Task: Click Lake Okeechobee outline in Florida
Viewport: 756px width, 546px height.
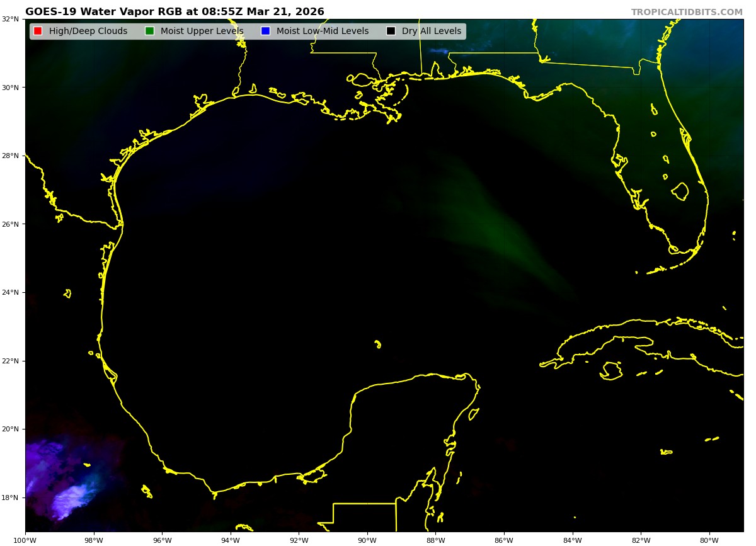Action: pos(680,191)
